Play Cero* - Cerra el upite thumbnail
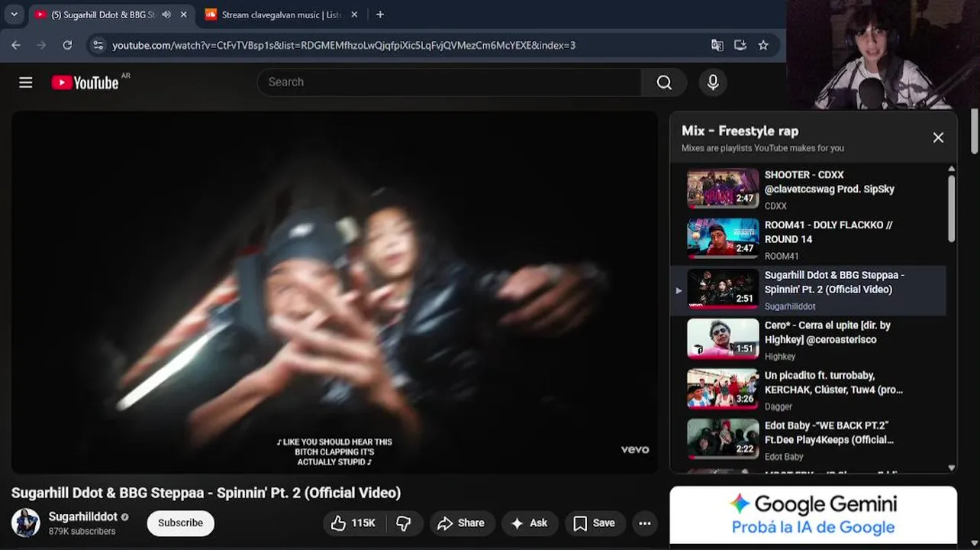Image resolution: width=980 pixels, height=550 pixels. tap(722, 339)
